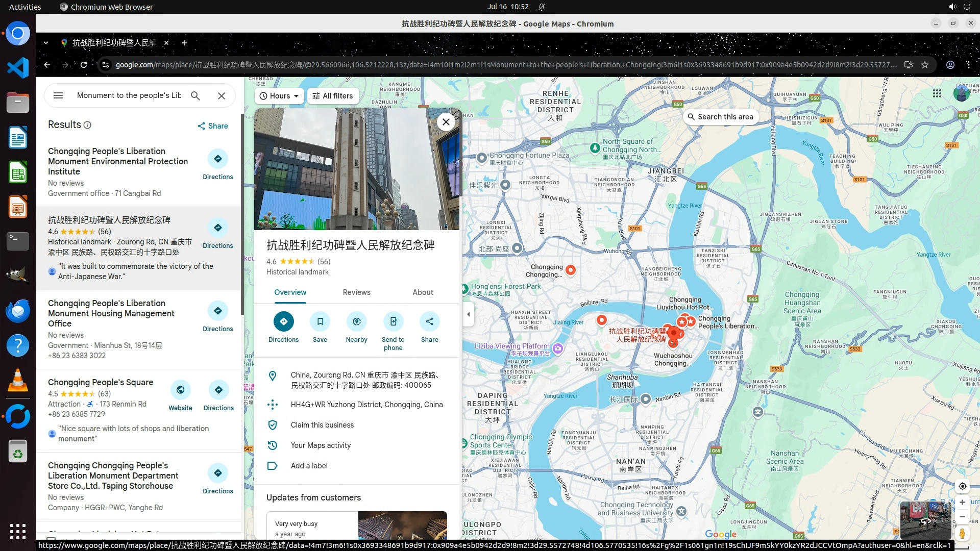980x551 pixels.
Task: Click the Save bookmark icon
Action: pyautogui.click(x=320, y=321)
